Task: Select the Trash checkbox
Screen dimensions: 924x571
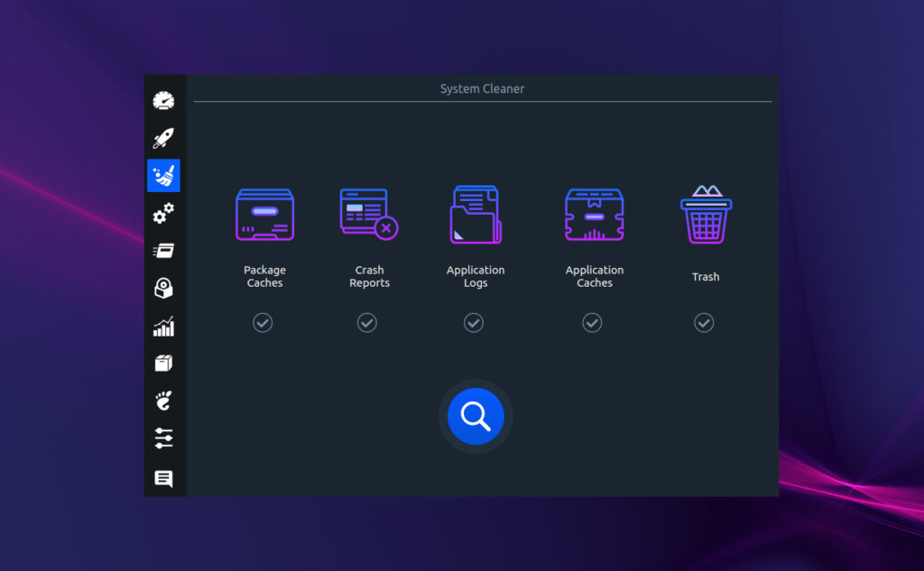Action: (x=704, y=322)
